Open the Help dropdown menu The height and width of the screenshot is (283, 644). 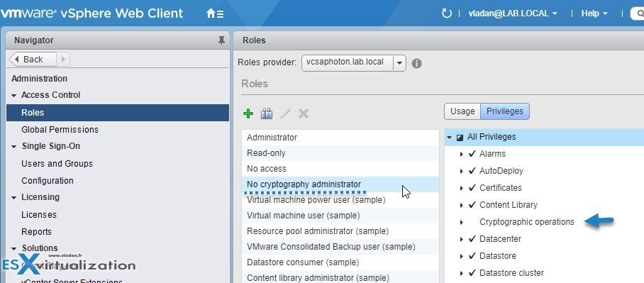594,13
